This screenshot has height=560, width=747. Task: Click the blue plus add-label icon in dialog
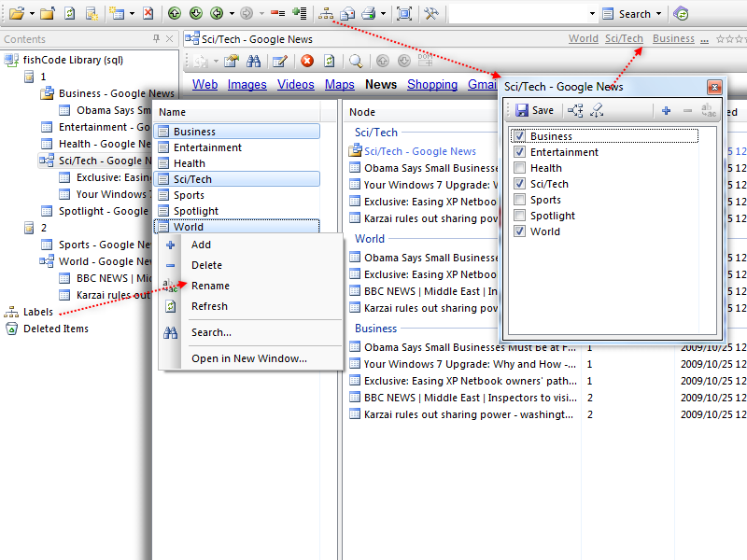666,110
